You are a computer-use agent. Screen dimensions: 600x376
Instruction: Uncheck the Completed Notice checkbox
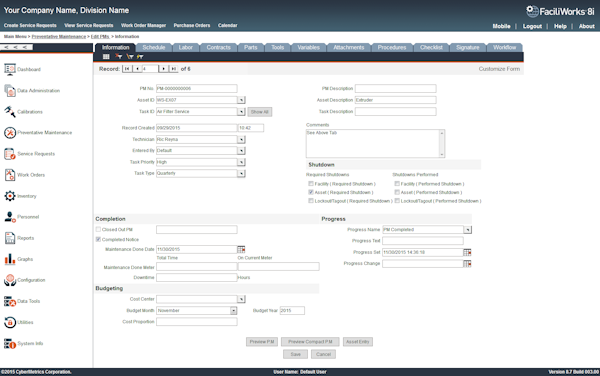(98, 239)
